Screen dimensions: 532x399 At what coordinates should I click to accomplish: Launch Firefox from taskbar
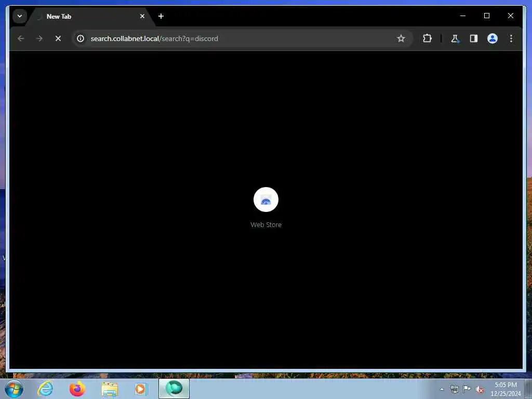tap(77, 389)
